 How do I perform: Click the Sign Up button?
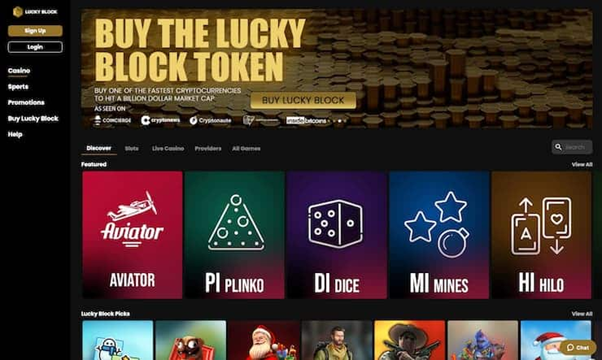pos(35,31)
